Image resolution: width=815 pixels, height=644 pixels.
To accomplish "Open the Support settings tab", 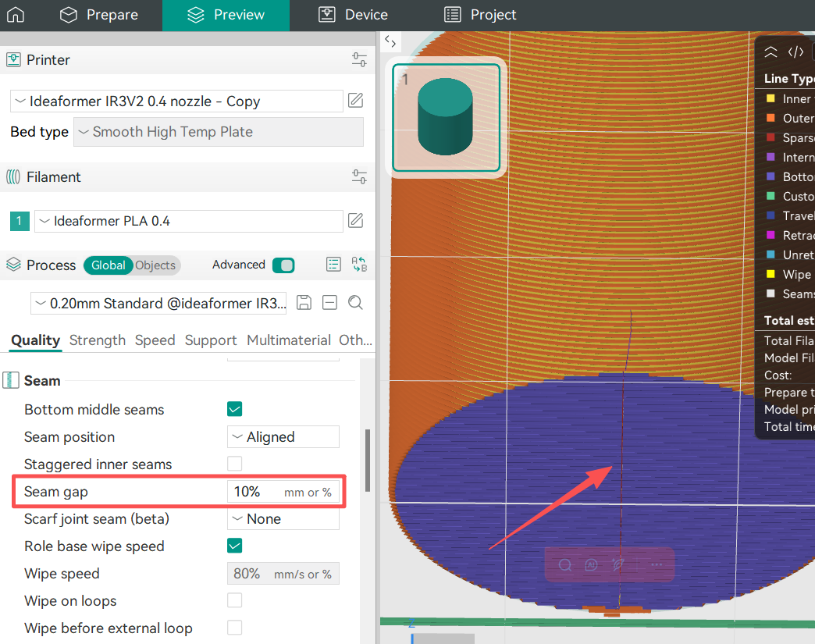I will coord(211,340).
